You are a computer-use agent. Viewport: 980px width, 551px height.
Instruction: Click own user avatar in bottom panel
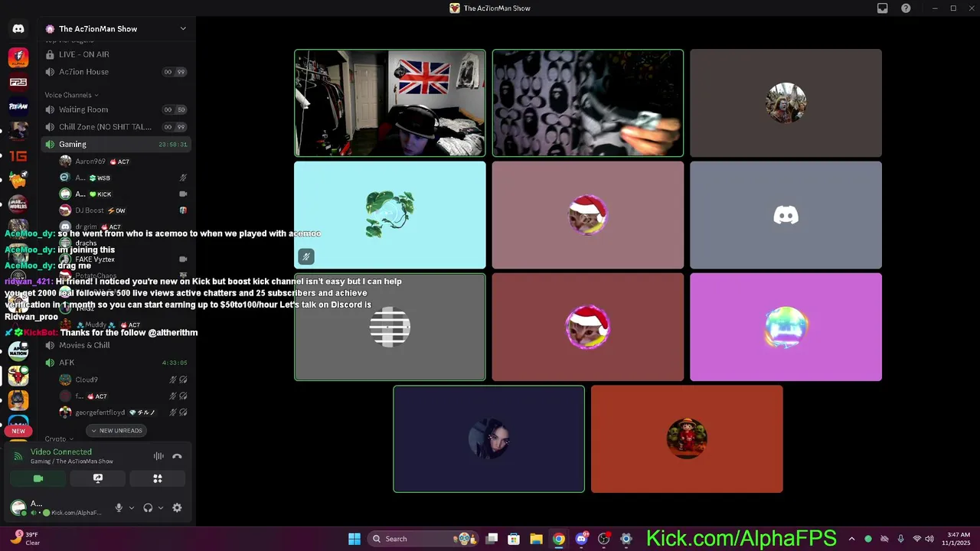pyautogui.click(x=18, y=507)
